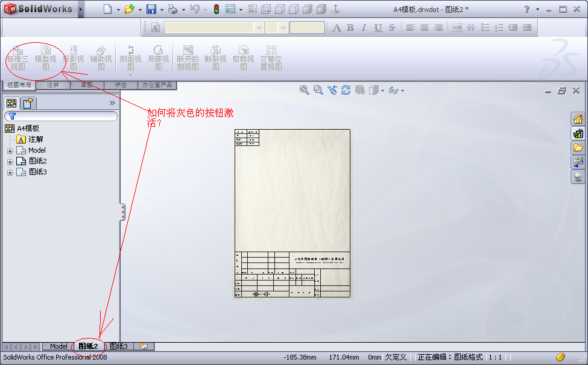Image resolution: width=588 pixels, height=365 pixels.
Task: Click the Crop View (剪裁视图) button
Action: pyautogui.click(x=244, y=58)
